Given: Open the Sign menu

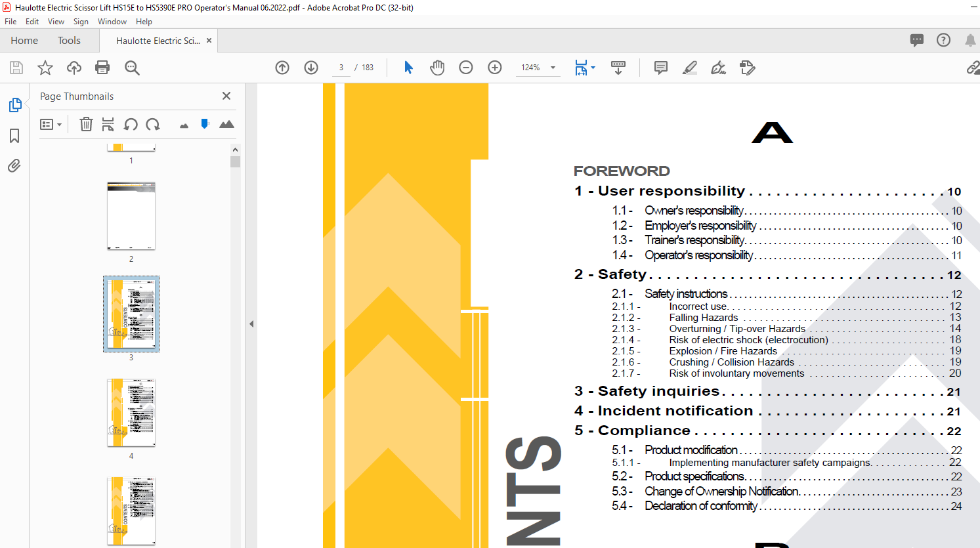Looking at the screenshot, I should pos(81,22).
